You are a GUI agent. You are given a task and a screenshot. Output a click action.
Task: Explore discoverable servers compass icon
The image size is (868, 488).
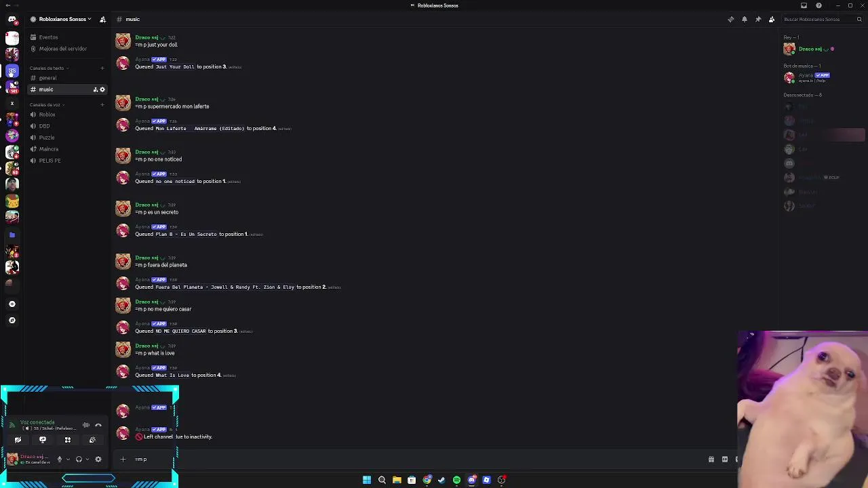coord(12,320)
